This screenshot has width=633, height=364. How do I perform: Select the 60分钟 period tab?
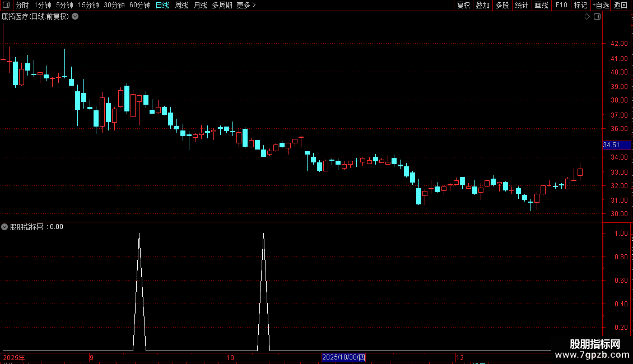click(139, 5)
